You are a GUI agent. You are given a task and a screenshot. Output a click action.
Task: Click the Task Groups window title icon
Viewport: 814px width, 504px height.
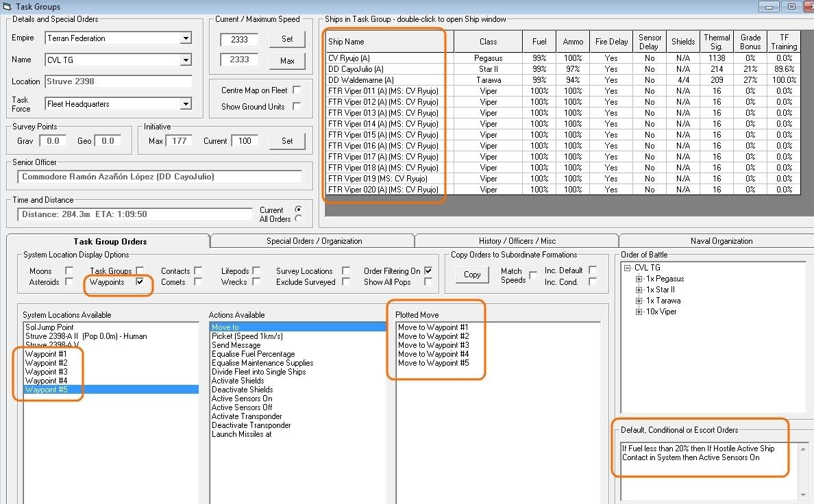pyautogui.click(x=8, y=6)
